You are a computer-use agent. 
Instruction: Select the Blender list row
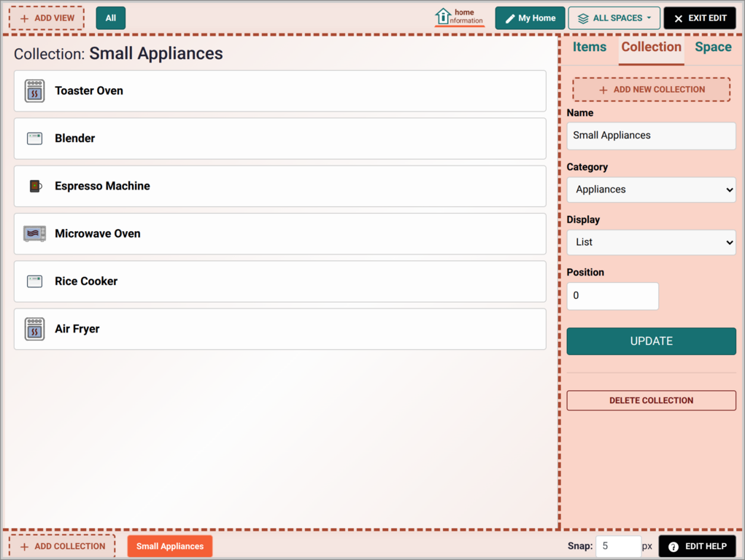pos(280,139)
